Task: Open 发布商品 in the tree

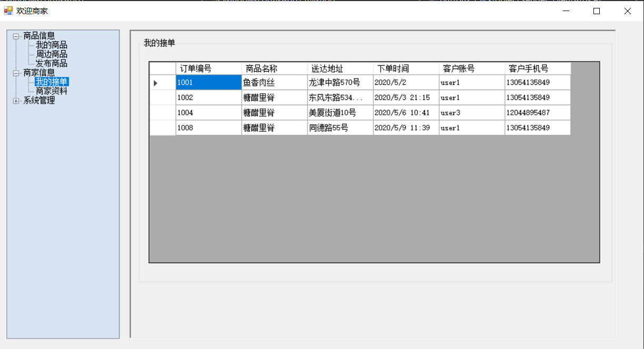Action: 52,63
